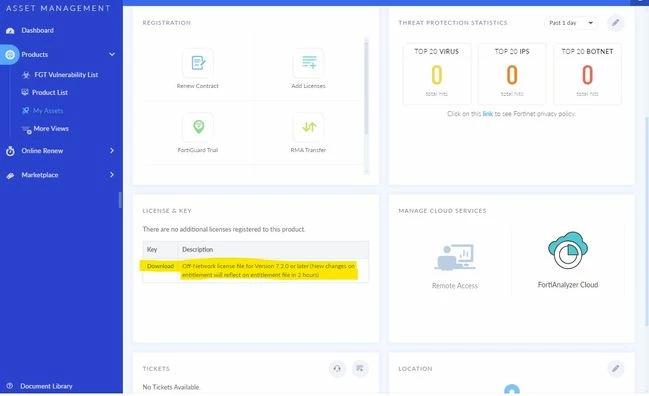649x396 pixels.
Task: Click the My Assets icon
Action: click(25, 110)
